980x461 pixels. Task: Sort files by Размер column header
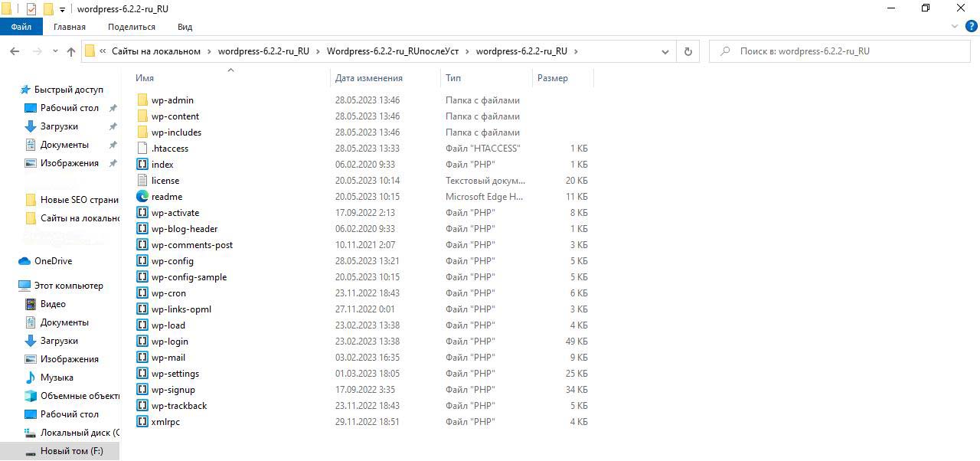click(552, 78)
